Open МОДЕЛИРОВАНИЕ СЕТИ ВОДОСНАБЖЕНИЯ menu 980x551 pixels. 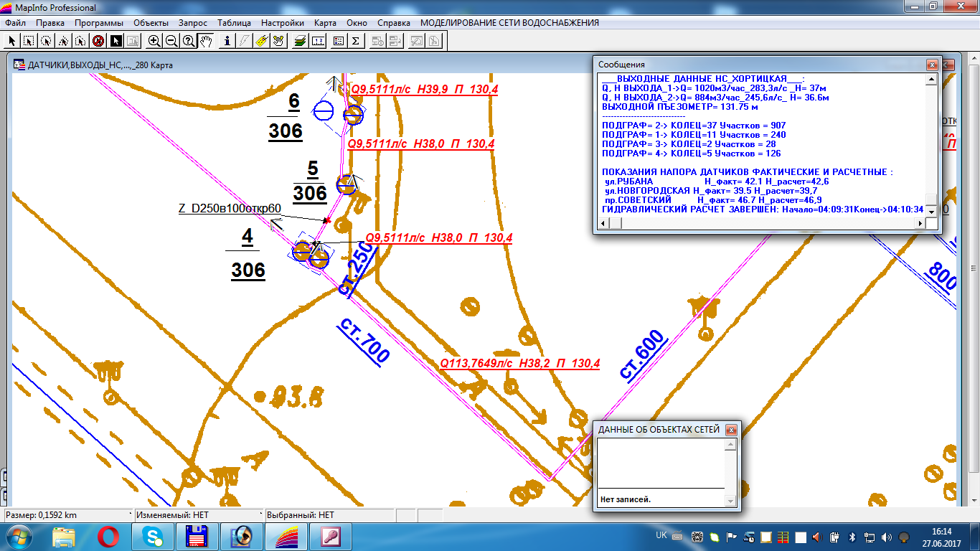509,22
